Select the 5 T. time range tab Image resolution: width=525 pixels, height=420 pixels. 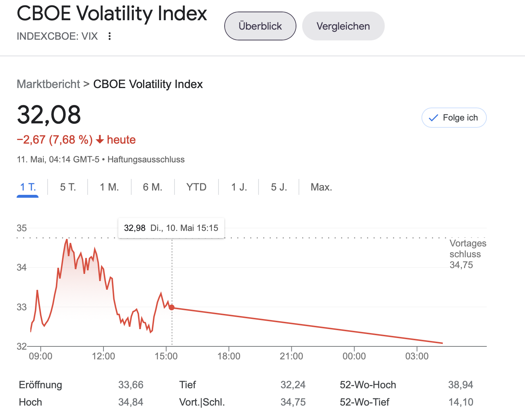[68, 187]
